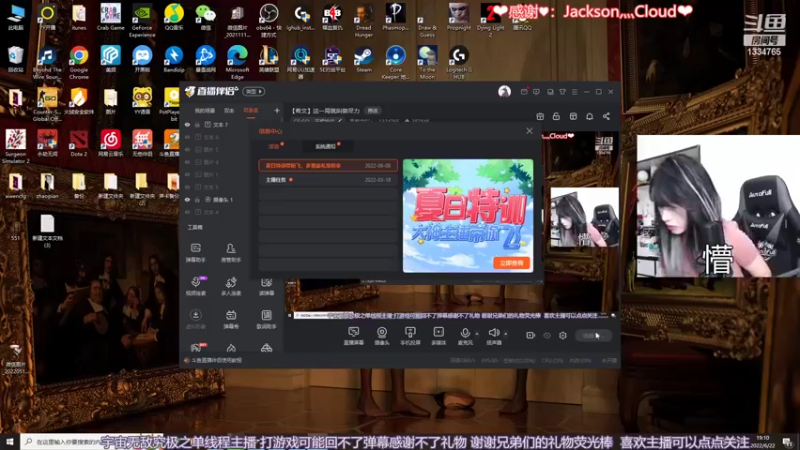
Task: Toggle visibility of 文本 6 layer
Action: tap(187, 137)
